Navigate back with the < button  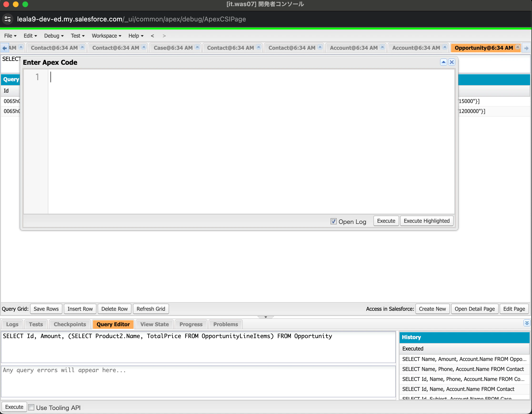pyautogui.click(x=152, y=36)
